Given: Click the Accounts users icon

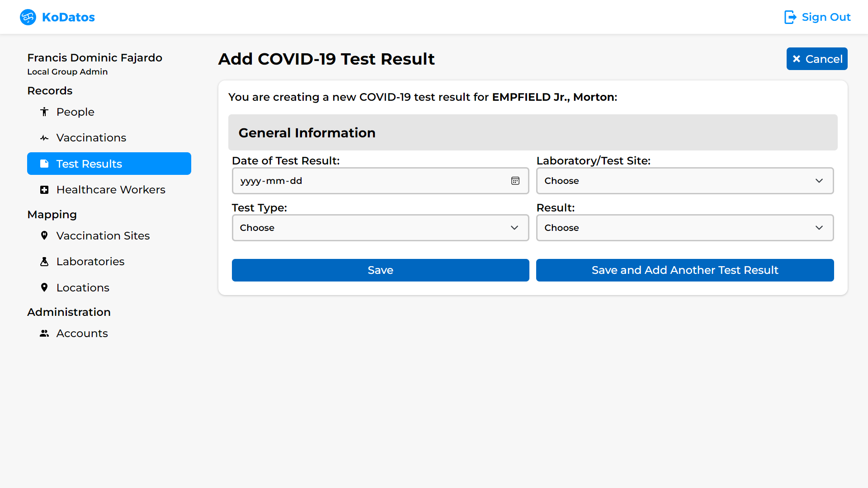Looking at the screenshot, I should 44,333.
